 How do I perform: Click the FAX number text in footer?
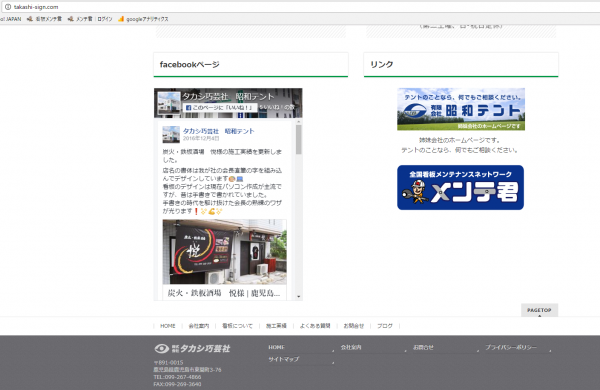[177, 384]
